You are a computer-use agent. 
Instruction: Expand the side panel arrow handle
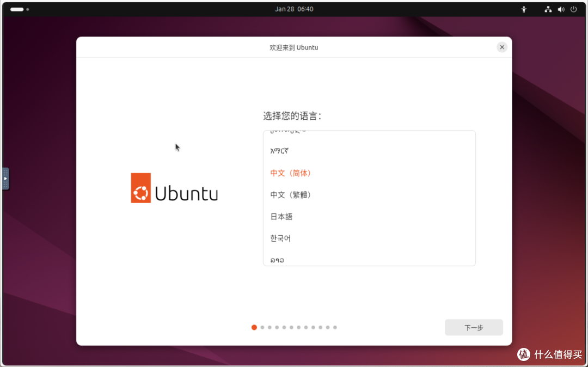coord(5,179)
